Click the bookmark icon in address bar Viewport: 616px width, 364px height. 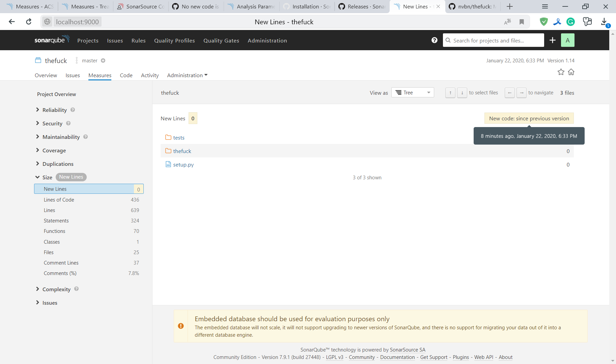click(x=522, y=22)
